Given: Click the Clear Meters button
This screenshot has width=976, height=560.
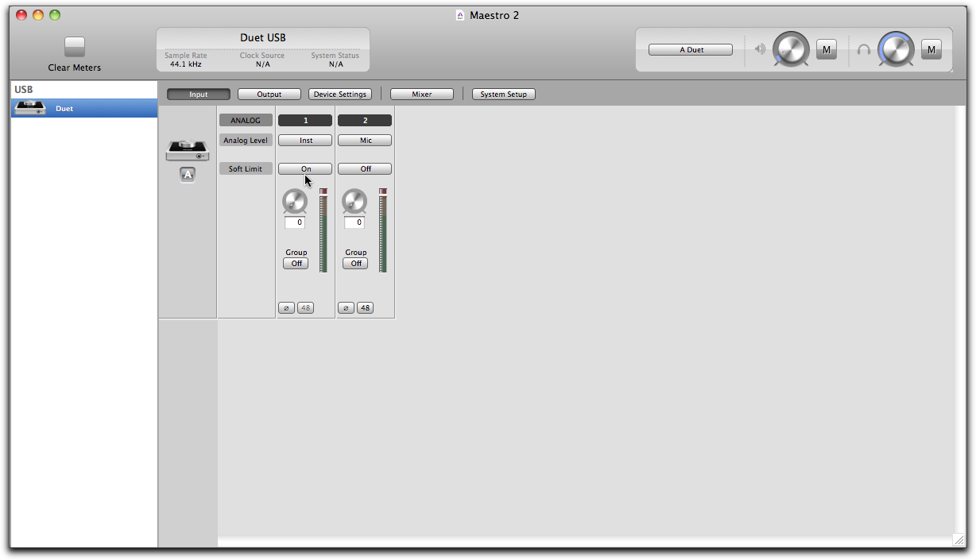Looking at the screenshot, I should click(x=75, y=47).
